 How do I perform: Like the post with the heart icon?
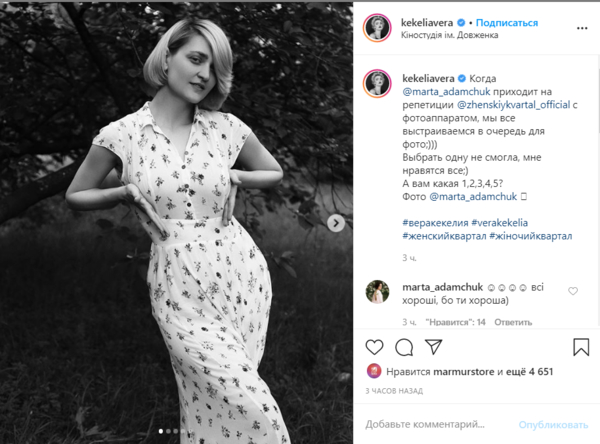coord(374,347)
